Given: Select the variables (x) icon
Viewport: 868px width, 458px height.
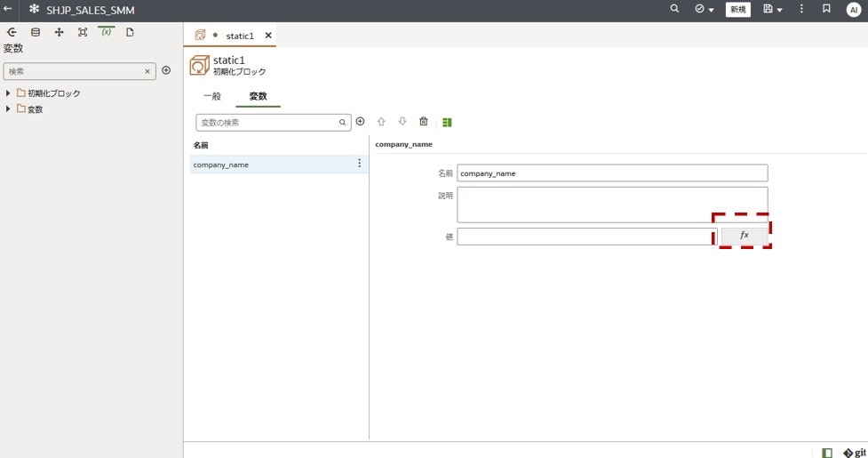Looking at the screenshot, I should tap(107, 32).
